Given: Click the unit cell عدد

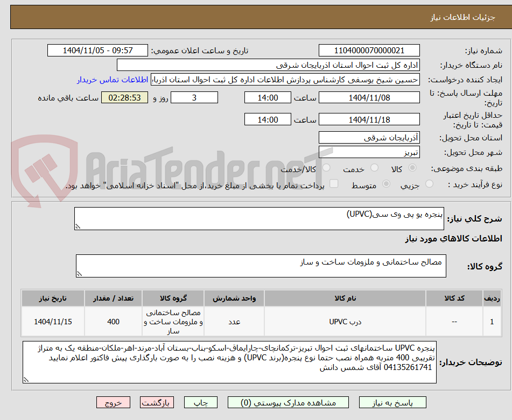Looking at the screenshot, I should 234,322.
